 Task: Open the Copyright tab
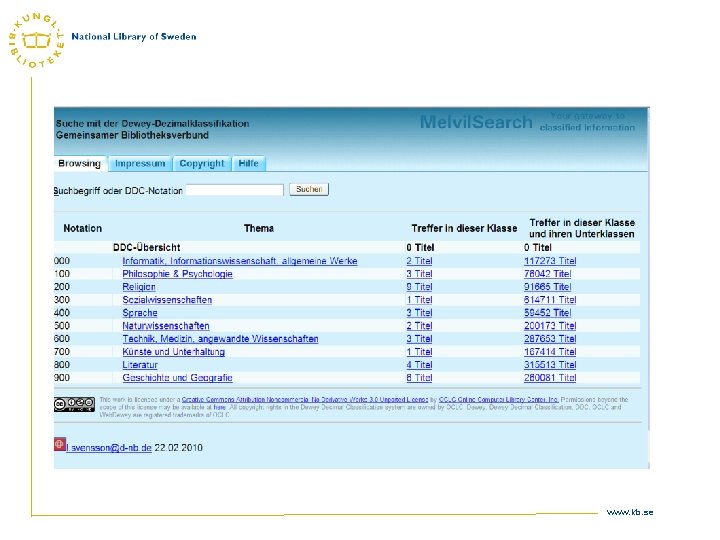click(x=202, y=163)
